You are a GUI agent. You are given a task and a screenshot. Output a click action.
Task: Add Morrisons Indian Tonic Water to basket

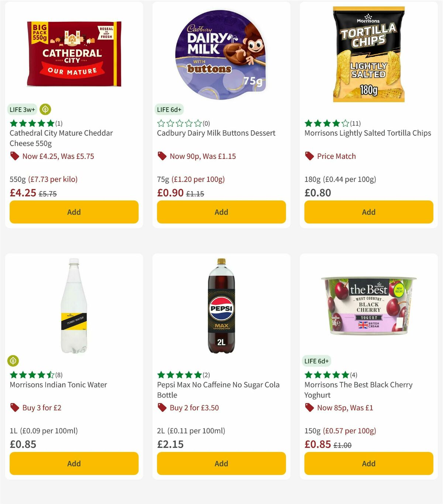[74, 463]
